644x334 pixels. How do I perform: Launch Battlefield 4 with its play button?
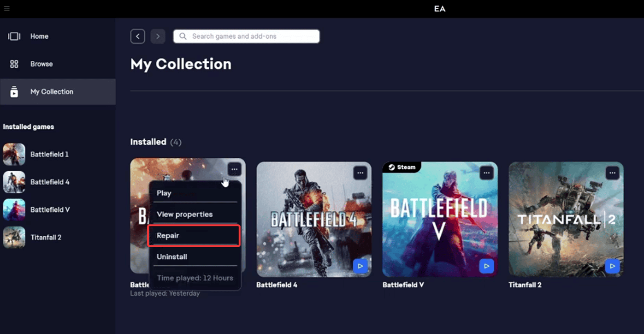point(360,266)
